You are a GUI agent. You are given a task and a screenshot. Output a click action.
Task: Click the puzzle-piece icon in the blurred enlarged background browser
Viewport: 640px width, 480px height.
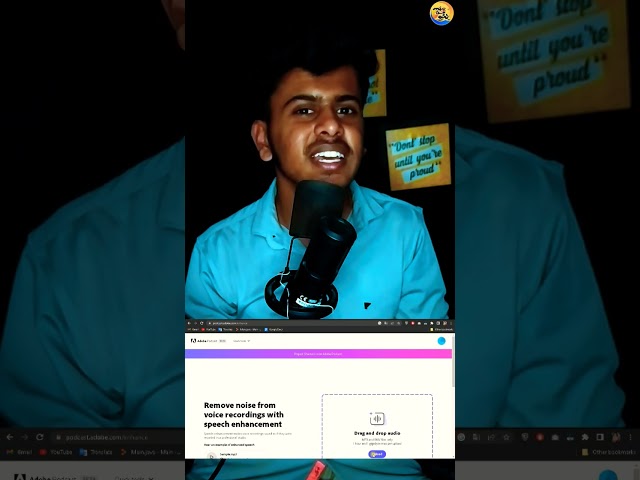(585, 437)
